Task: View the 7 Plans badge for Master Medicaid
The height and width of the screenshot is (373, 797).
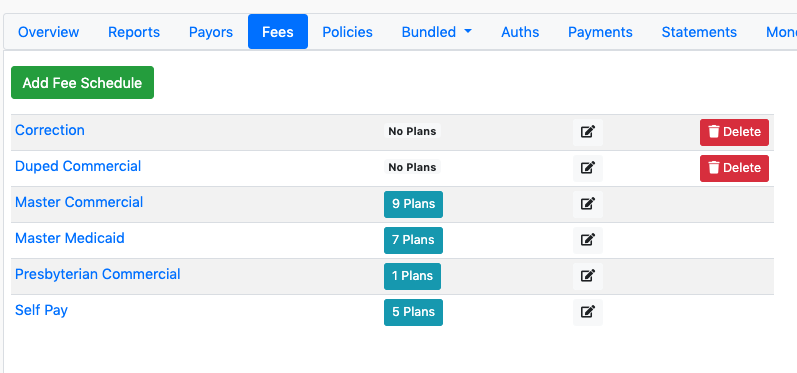Action: click(x=413, y=240)
